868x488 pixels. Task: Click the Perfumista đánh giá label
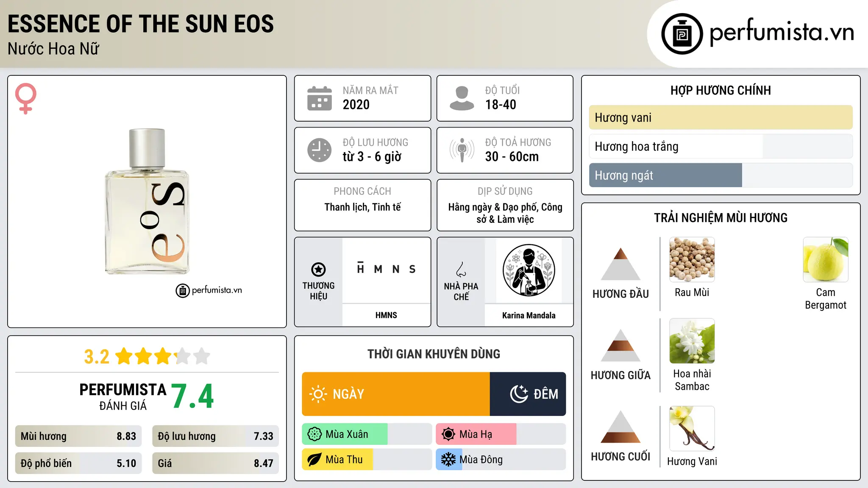123,396
